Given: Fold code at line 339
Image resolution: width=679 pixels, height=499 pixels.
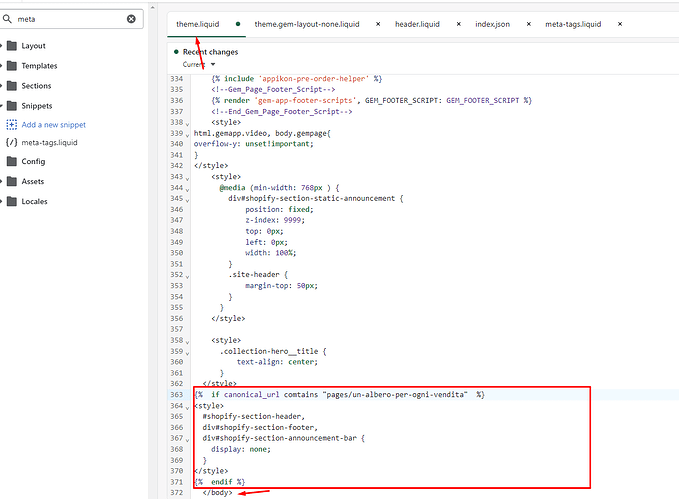Looking at the screenshot, I should pyautogui.click(x=188, y=134).
